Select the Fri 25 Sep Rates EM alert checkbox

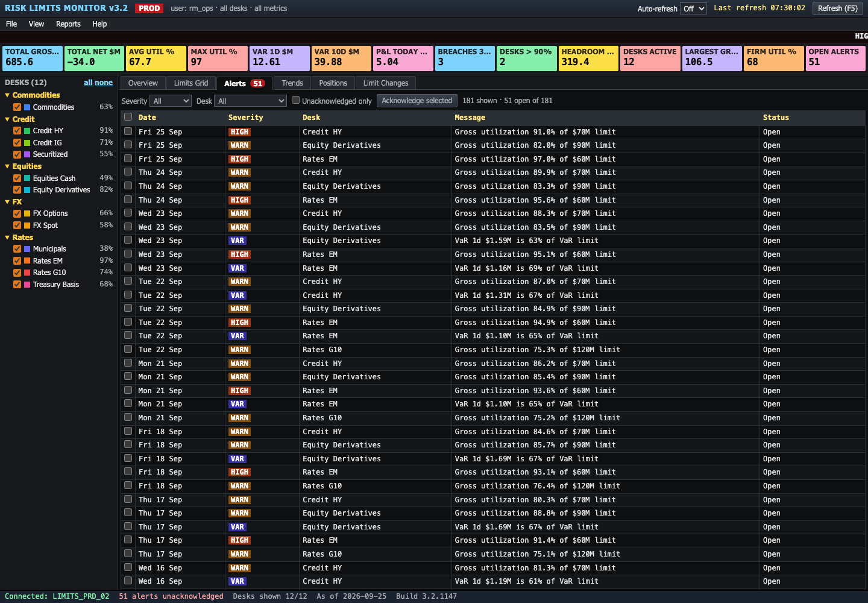128,159
